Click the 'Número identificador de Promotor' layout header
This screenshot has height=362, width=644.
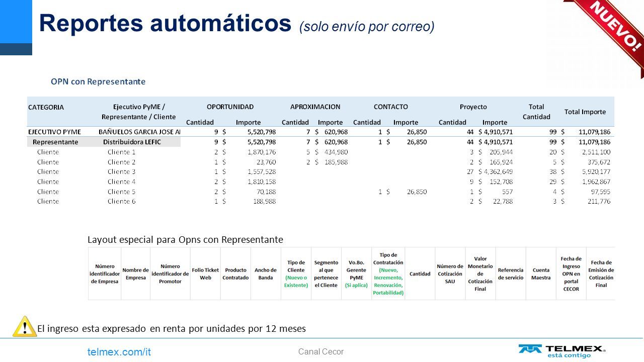pyautogui.click(x=170, y=274)
